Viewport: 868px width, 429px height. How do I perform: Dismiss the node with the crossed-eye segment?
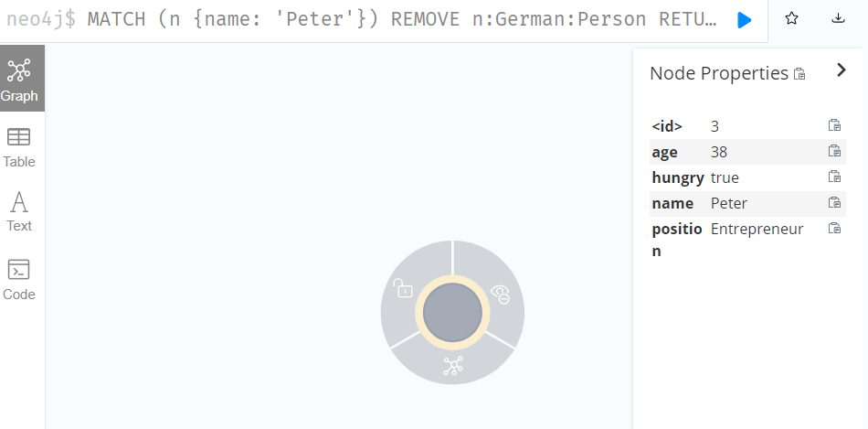tap(501, 295)
